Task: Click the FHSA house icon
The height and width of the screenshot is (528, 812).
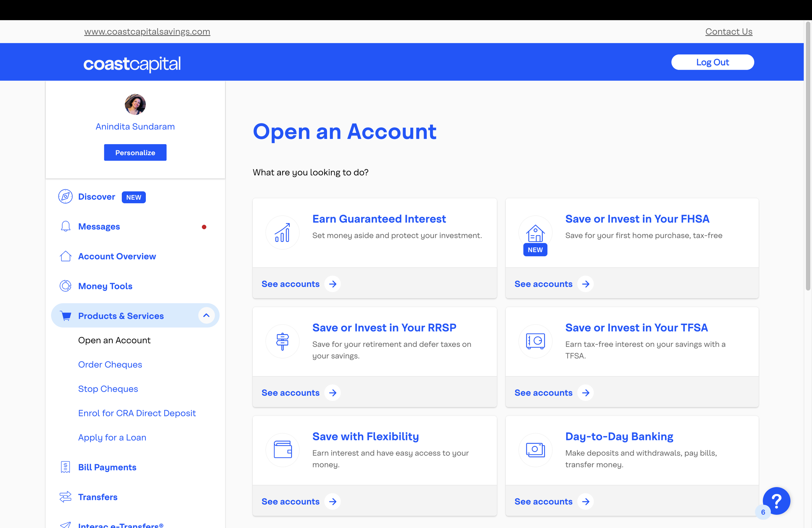Action: tap(535, 233)
